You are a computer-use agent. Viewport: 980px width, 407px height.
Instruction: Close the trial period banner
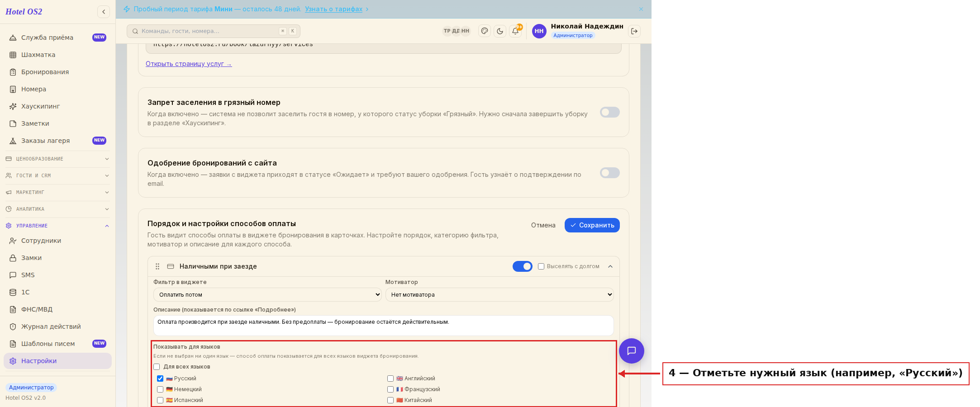pos(641,9)
